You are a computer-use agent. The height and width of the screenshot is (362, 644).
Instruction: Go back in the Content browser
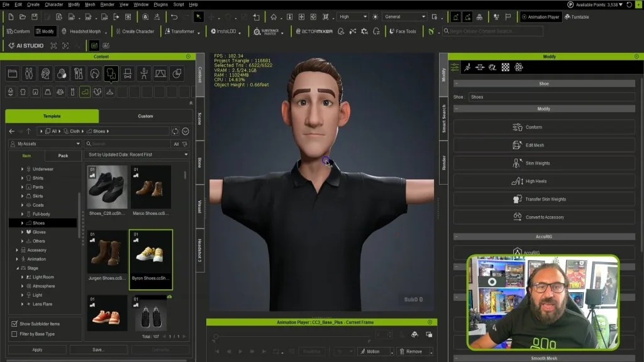[12, 131]
